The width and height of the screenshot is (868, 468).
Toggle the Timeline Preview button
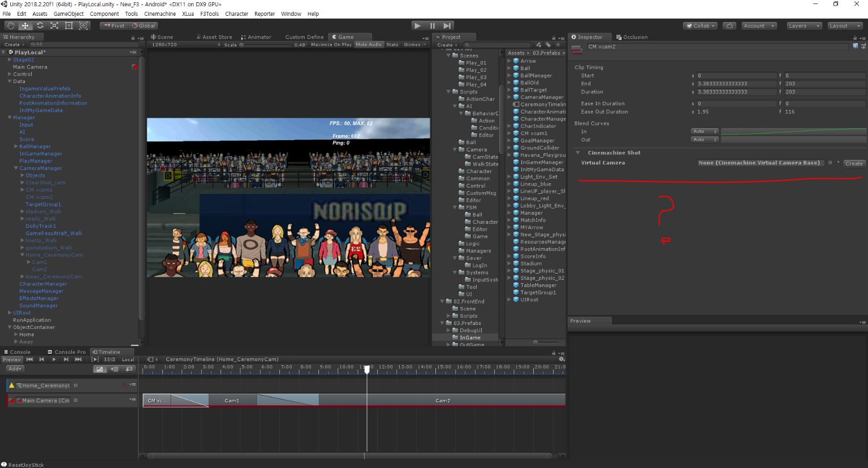(x=11, y=359)
